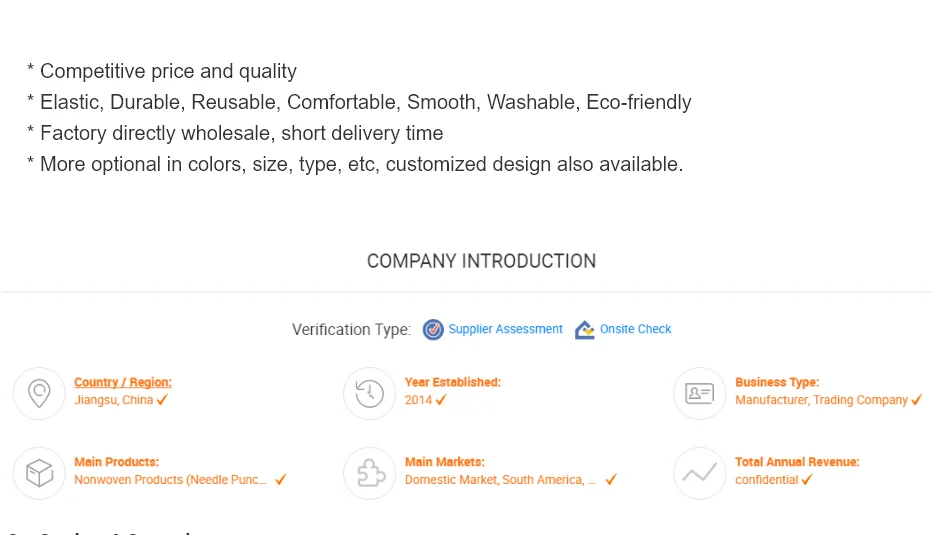Open the Onsite Check link
The width and height of the screenshot is (932, 535).
click(x=635, y=329)
